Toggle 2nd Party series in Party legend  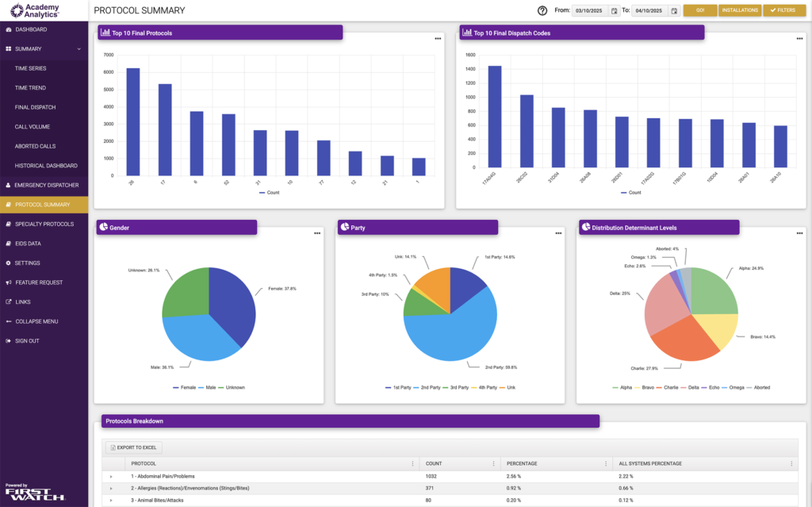(x=428, y=387)
